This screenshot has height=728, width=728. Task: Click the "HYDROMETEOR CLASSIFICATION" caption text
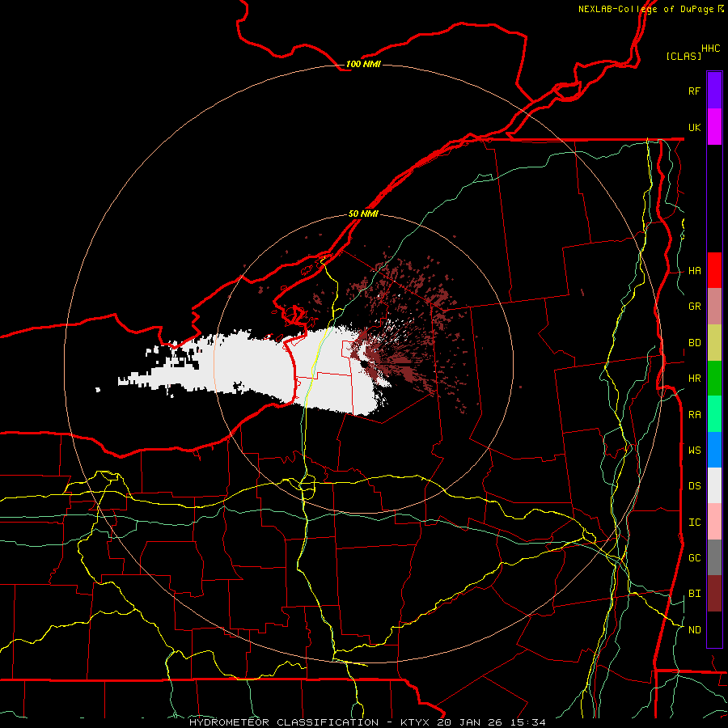pos(284,722)
